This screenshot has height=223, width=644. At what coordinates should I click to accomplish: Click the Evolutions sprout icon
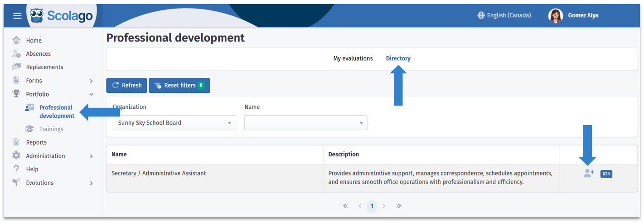pyautogui.click(x=16, y=183)
